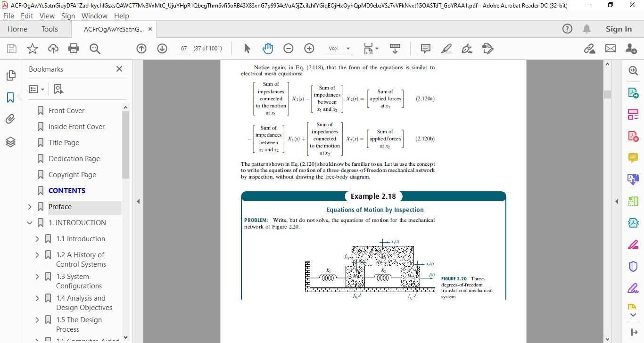Viewport: 644px width, 343px height.
Task: Switch to the Home tab
Action: coord(17,29)
